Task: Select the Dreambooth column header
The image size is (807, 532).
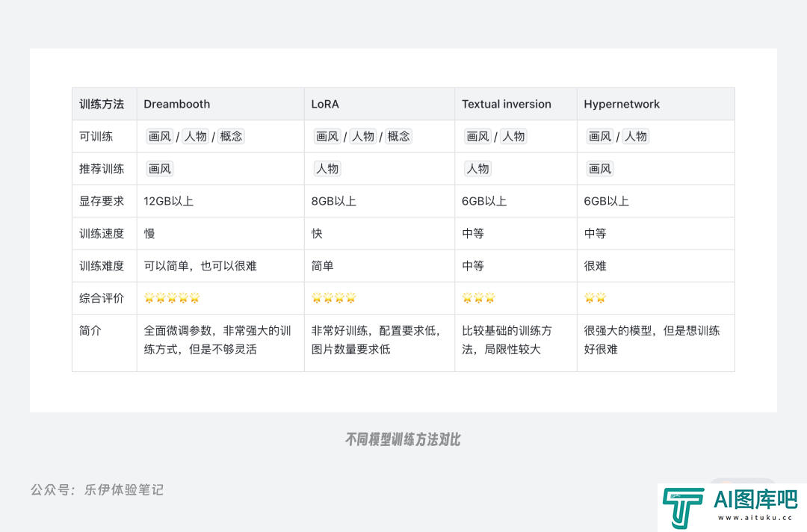Action: pyautogui.click(x=220, y=104)
